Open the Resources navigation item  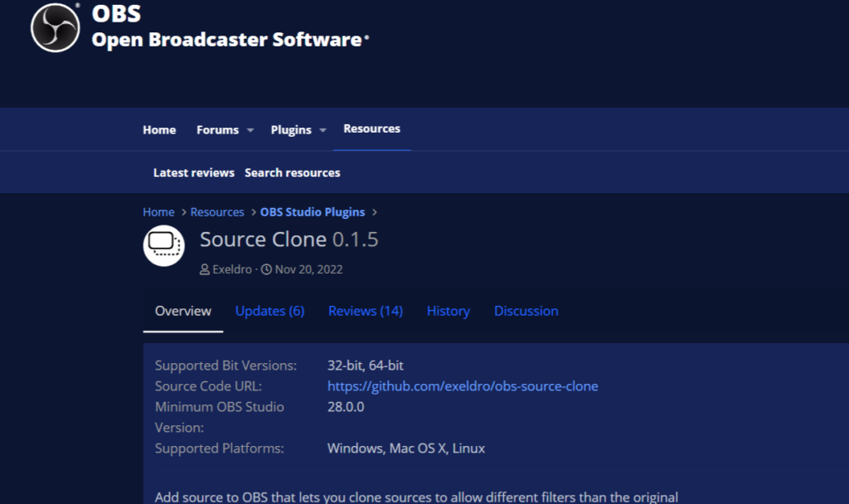point(372,128)
